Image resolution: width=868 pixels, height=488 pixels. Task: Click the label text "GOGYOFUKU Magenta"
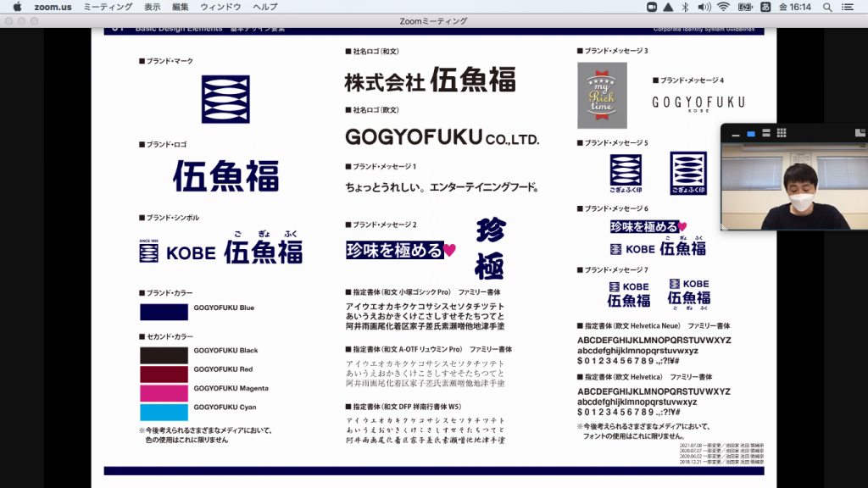pos(231,388)
